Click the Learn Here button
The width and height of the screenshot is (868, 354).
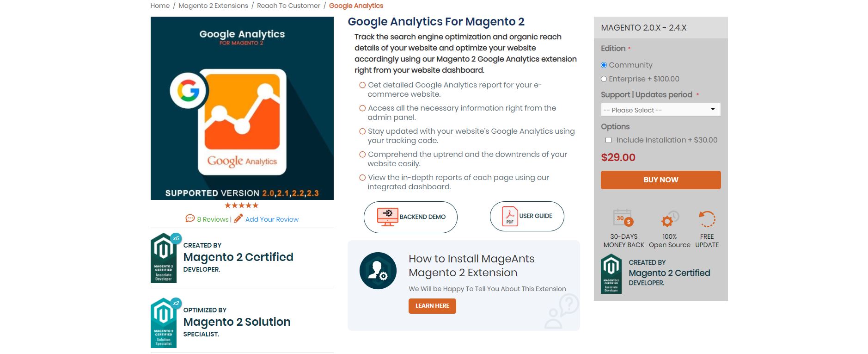(432, 306)
